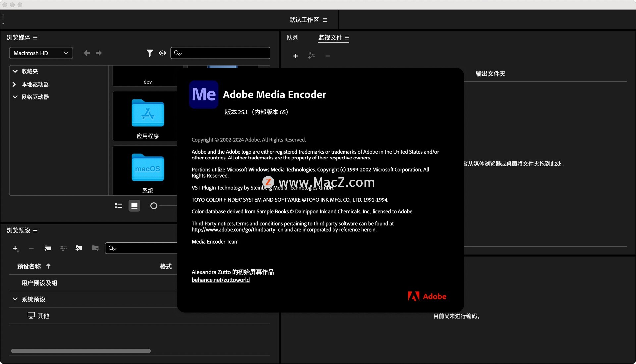
Task: Add a watch folder with plus
Action: (x=296, y=56)
